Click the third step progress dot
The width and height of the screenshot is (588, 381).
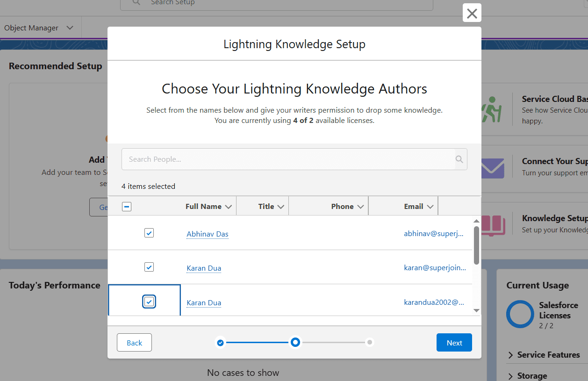[x=370, y=343]
